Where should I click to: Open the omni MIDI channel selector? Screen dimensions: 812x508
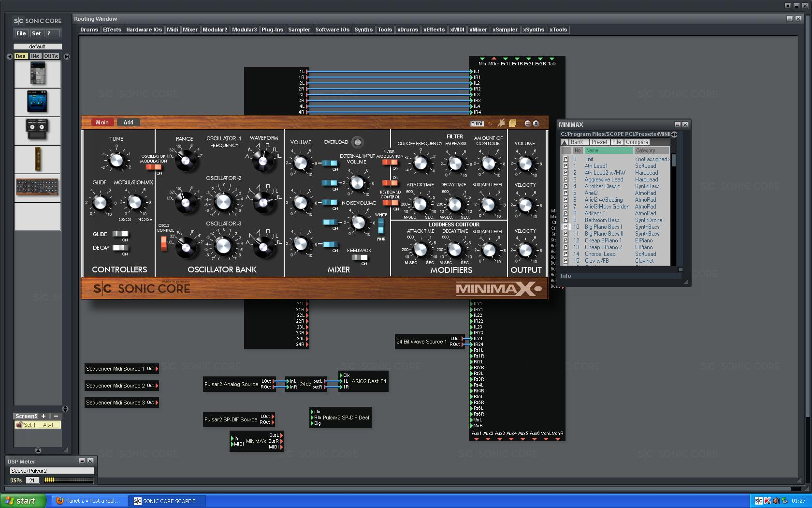click(x=477, y=124)
